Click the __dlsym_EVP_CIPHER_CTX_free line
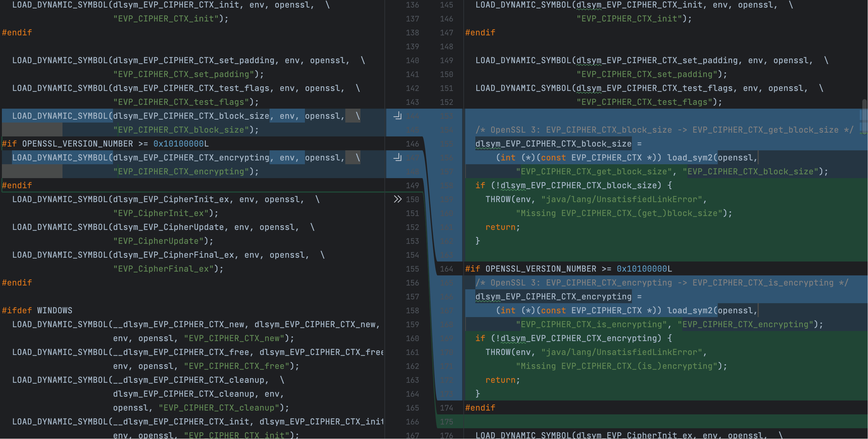 pyautogui.click(x=198, y=352)
